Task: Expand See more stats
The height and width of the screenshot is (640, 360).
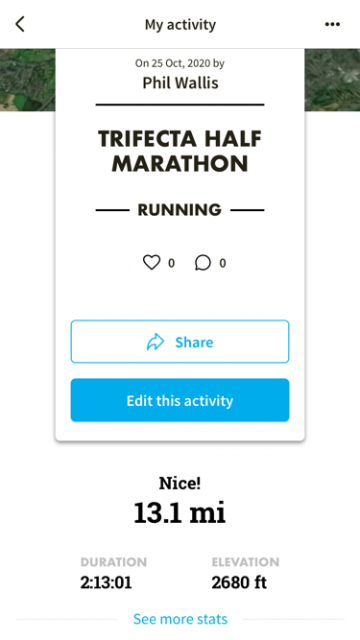Action: (180, 619)
